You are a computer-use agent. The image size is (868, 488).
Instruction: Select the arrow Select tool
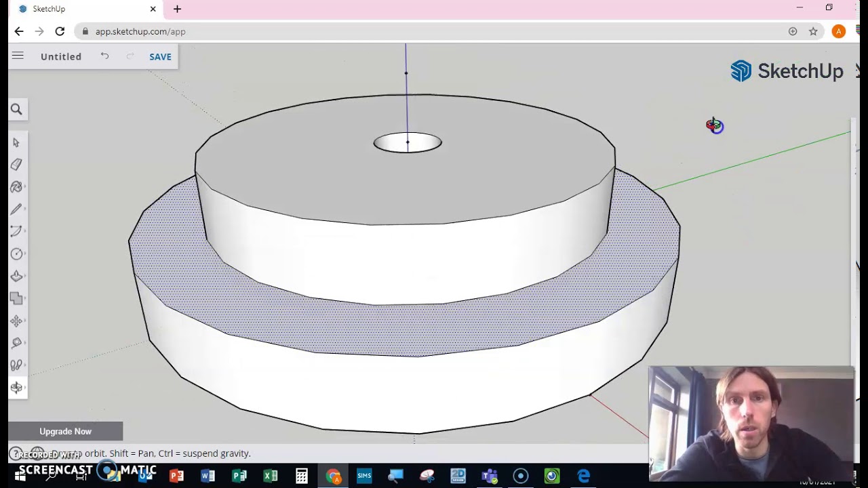coord(16,142)
